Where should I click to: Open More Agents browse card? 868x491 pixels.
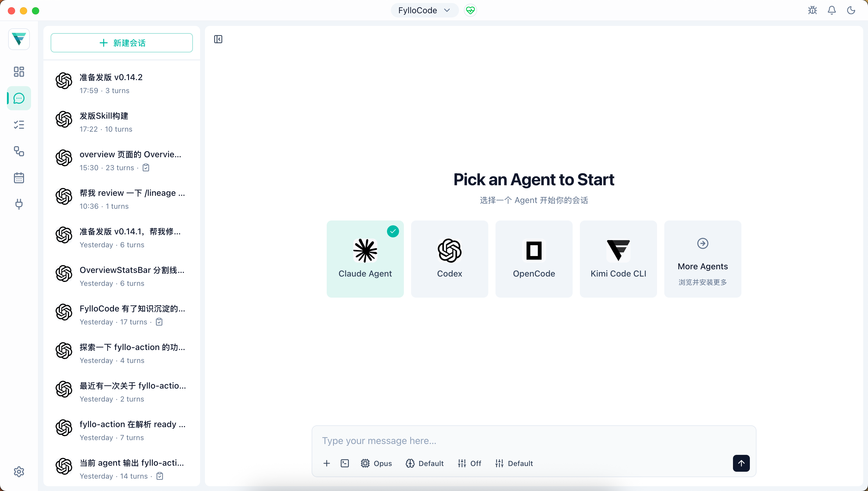(x=703, y=259)
